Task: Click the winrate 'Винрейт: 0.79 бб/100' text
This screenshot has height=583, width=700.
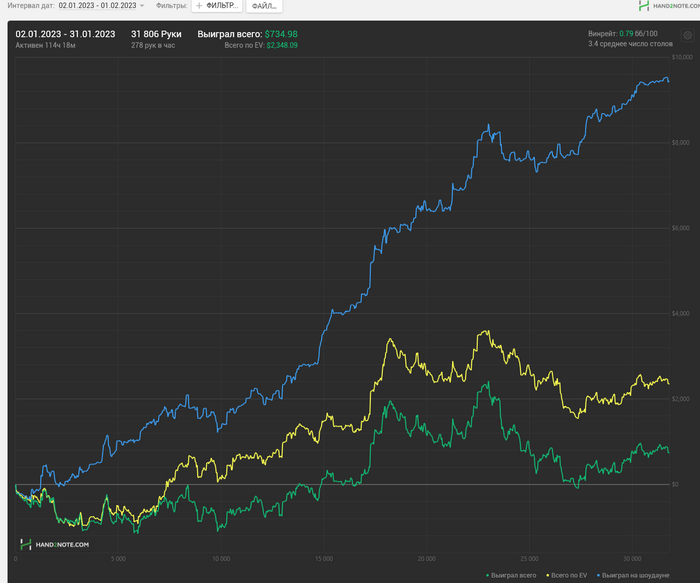Action: (x=623, y=33)
